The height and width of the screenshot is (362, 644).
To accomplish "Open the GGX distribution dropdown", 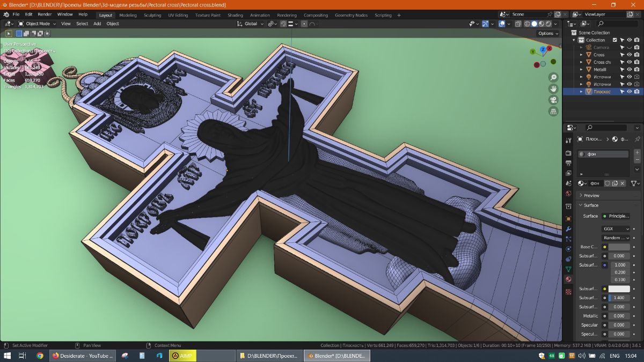I will point(616,228).
